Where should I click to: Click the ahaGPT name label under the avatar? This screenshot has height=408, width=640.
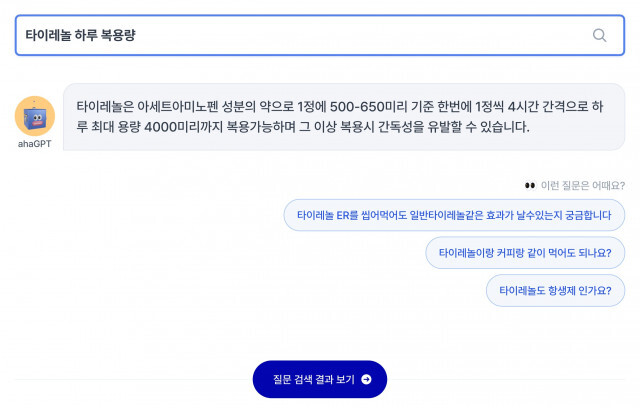tap(35, 144)
